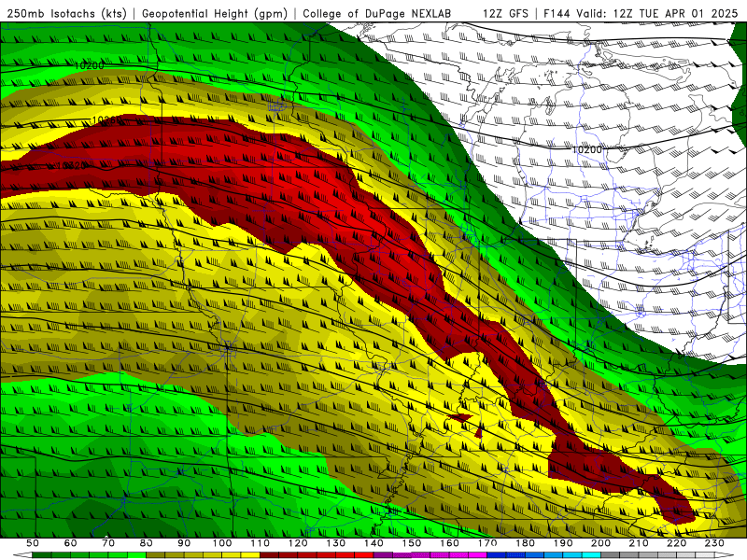Click the legend value 220

(x=676, y=543)
